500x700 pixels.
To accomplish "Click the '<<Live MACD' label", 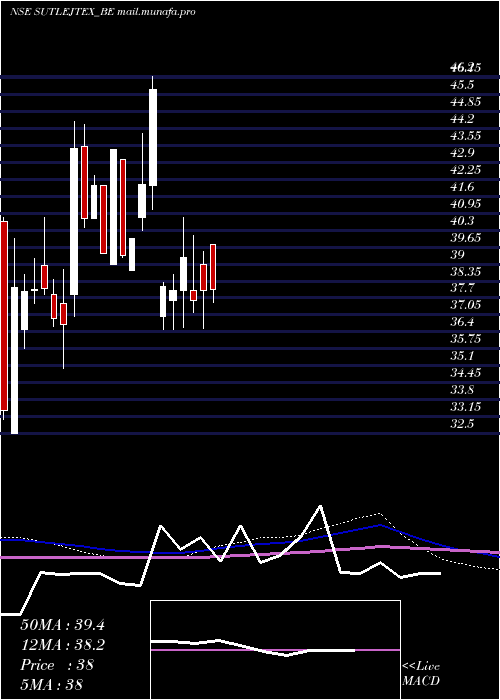I will coord(421,673).
